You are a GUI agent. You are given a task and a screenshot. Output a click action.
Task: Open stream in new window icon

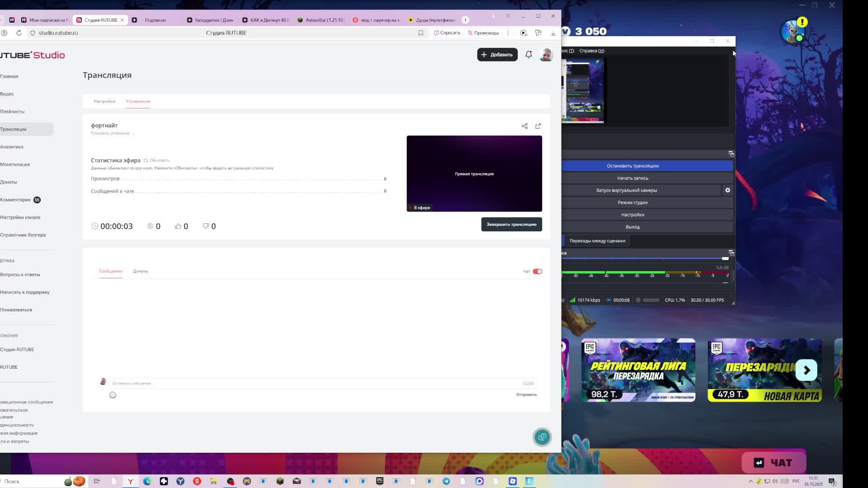click(x=538, y=126)
